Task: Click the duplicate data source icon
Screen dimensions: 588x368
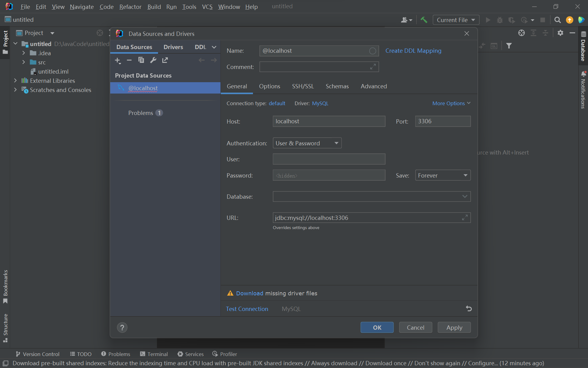Action: pos(141,60)
